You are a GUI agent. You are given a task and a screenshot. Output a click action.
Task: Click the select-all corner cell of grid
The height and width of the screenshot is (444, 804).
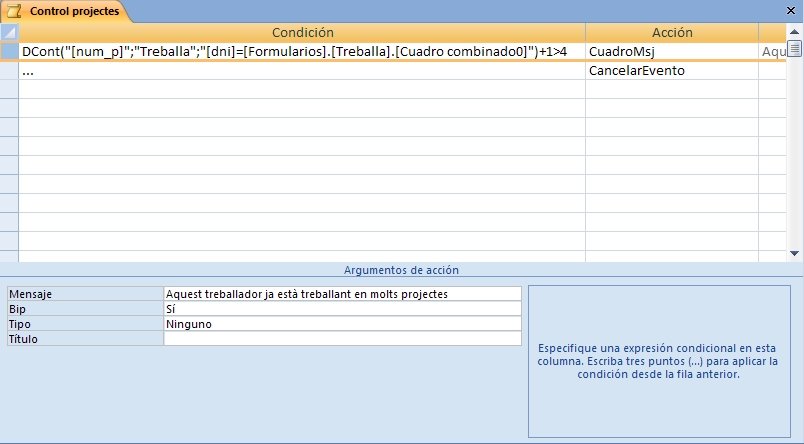tap(9, 32)
